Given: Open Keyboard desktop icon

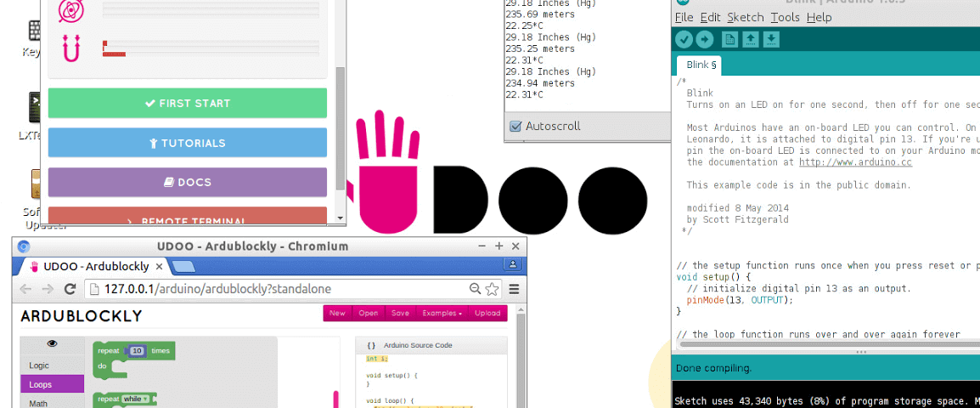Looking at the screenshot, I should 34,31.
